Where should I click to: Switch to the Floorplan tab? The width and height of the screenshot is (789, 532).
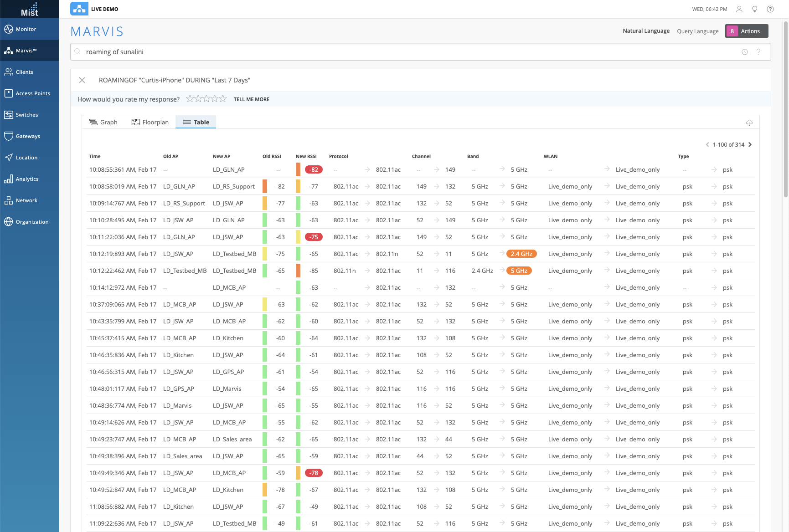[x=150, y=122]
